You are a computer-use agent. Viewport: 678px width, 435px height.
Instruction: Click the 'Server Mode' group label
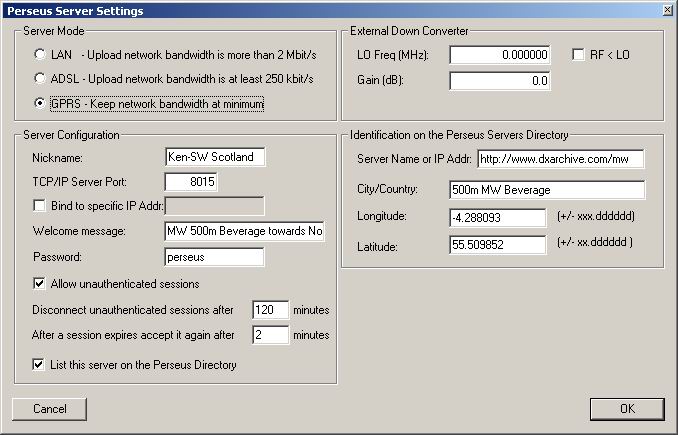coord(54,31)
